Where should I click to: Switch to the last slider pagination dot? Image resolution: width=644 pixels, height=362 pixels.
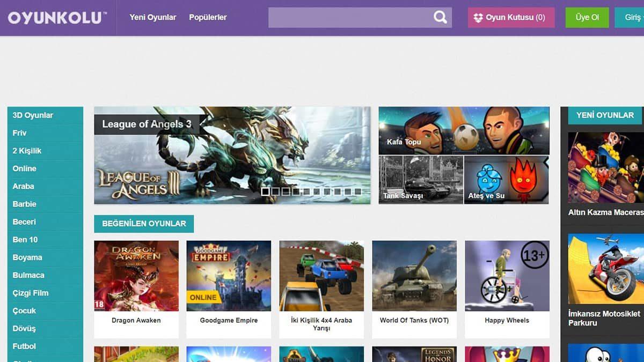(358, 191)
